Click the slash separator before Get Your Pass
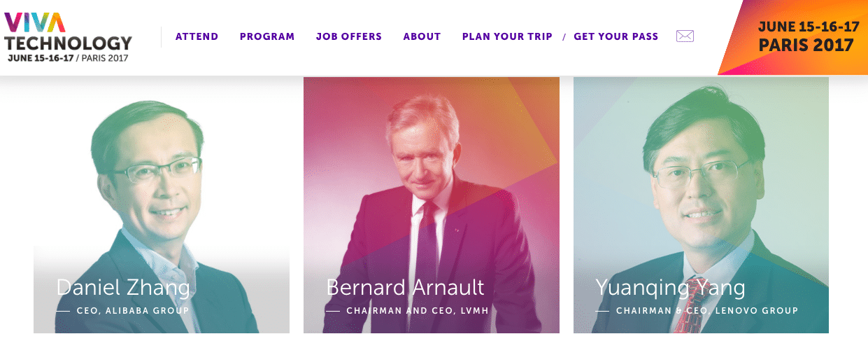 coord(564,37)
